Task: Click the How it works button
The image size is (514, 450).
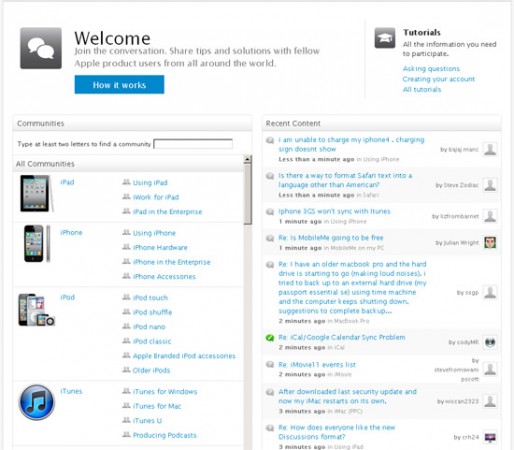Action: click(x=119, y=85)
